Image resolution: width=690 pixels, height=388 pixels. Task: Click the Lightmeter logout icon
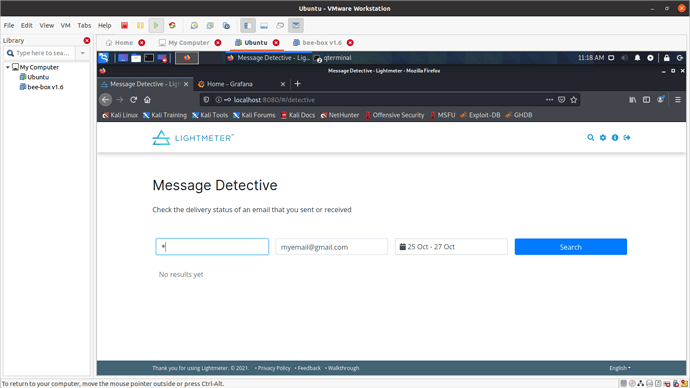[627, 138]
